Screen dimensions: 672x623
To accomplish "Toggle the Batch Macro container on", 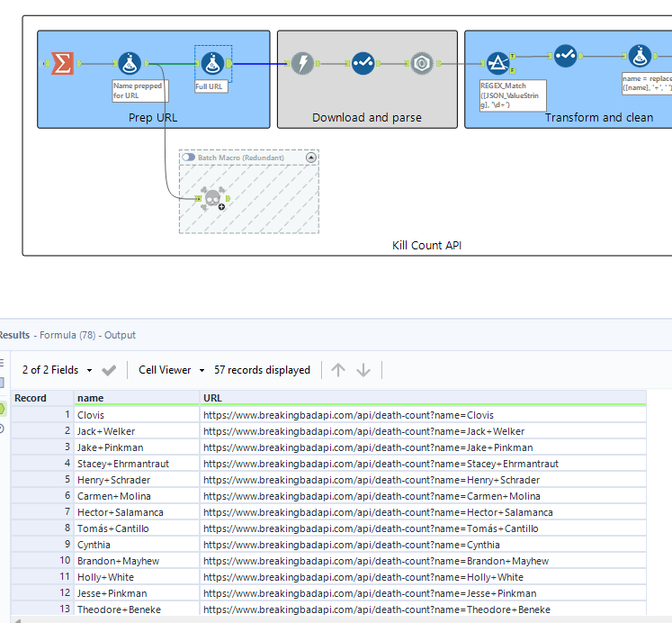I will tap(188, 158).
